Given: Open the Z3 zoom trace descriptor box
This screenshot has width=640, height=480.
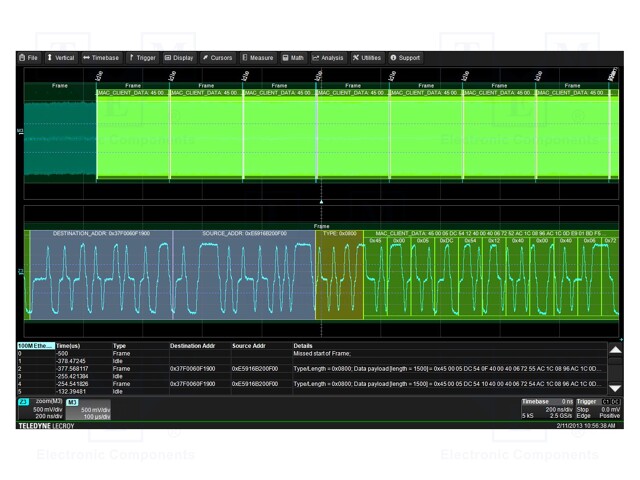Looking at the screenshot, I should point(40,409).
